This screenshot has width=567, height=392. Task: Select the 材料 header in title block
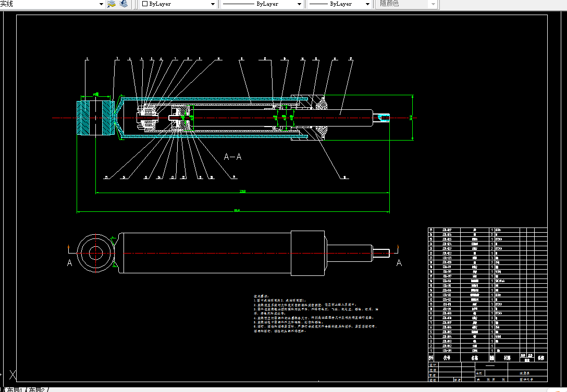(x=508, y=358)
